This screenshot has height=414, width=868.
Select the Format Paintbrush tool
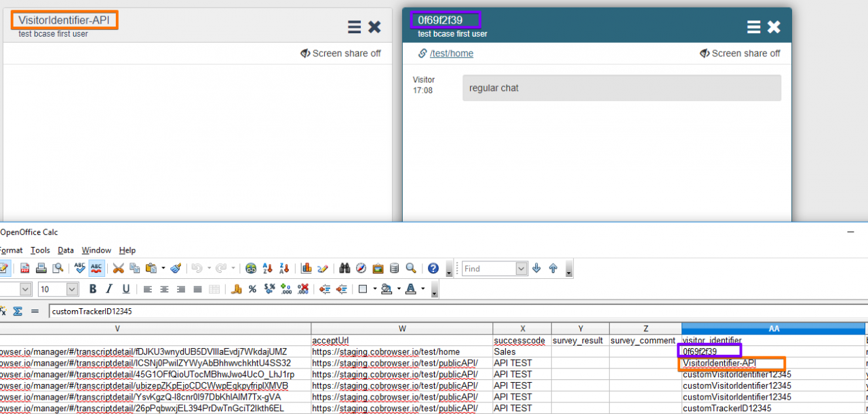point(176,269)
